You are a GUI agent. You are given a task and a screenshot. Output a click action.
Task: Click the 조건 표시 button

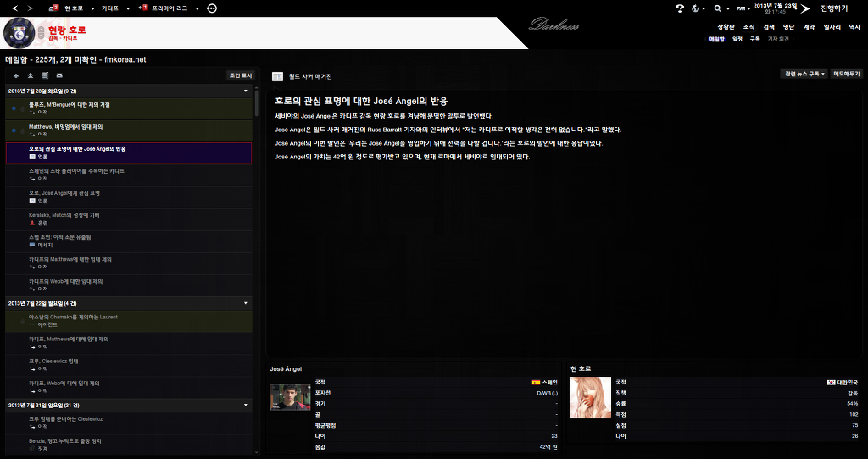click(x=241, y=75)
